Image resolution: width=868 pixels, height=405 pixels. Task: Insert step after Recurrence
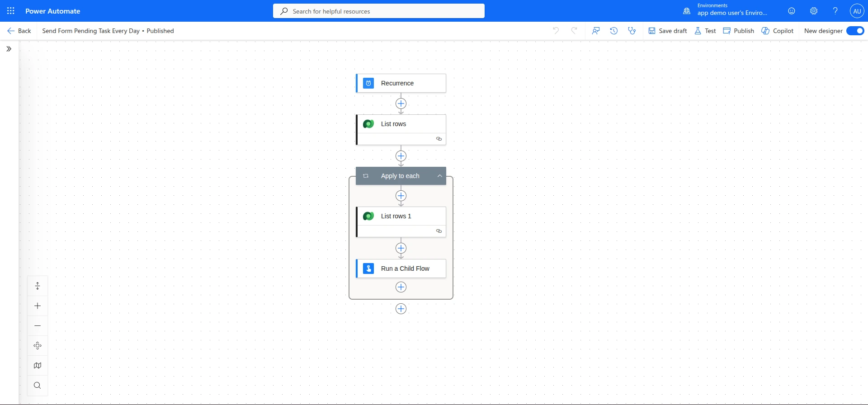[x=401, y=104]
